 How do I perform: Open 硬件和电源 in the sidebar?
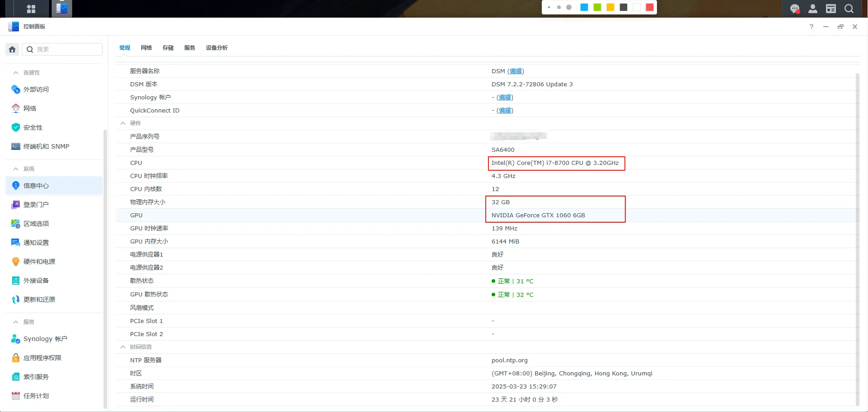tap(54, 262)
